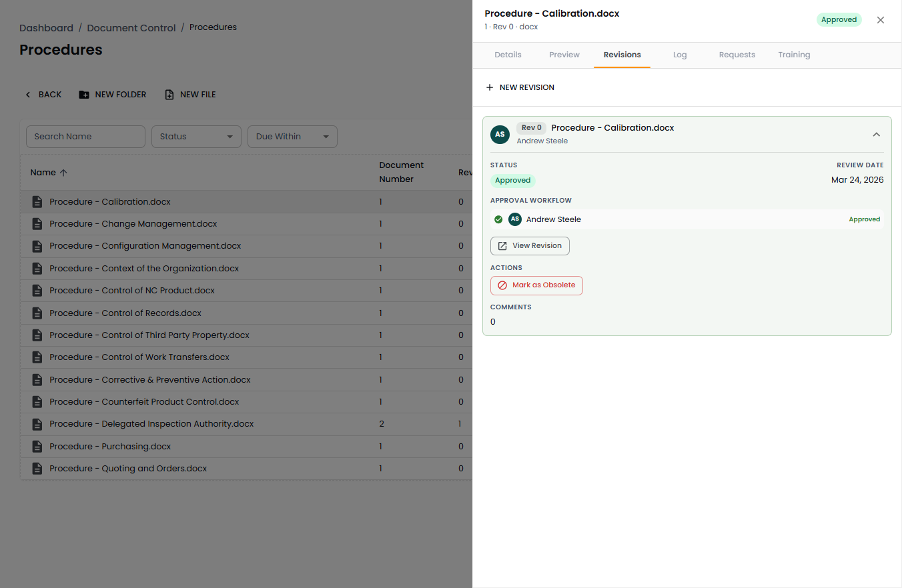Screen dimensions: 902x588
Task: Click the new folder icon
Action: [x=84, y=95]
